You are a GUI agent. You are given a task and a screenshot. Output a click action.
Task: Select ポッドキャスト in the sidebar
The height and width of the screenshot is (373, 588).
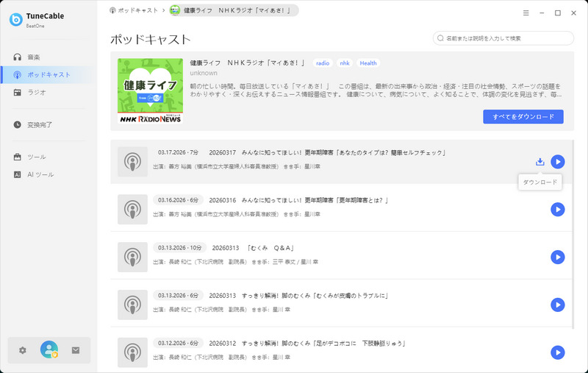point(49,75)
